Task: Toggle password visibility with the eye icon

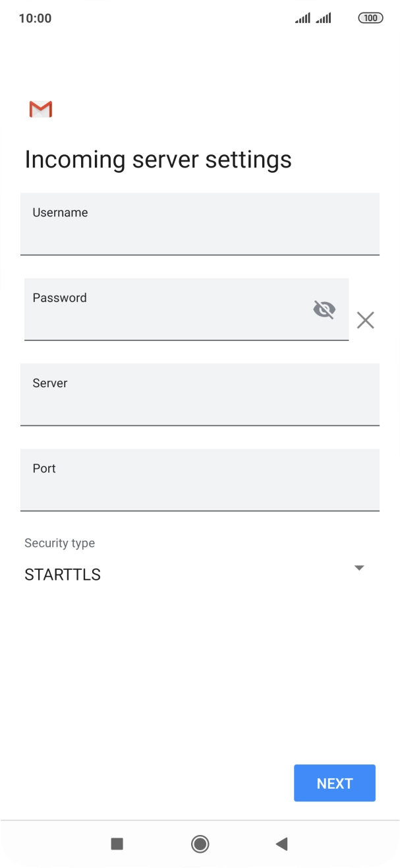Action: pos(324,309)
